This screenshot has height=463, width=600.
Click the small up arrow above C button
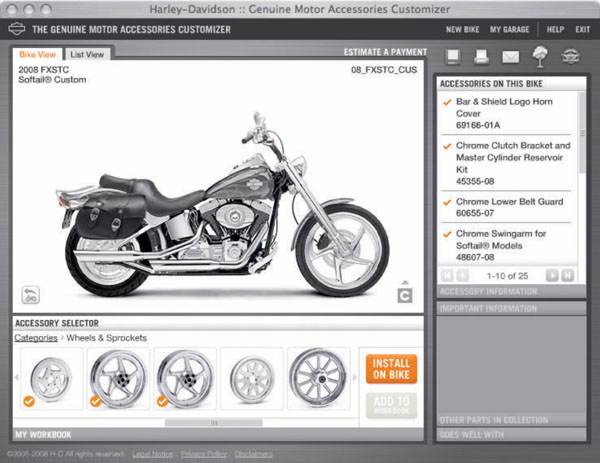coord(405,282)
